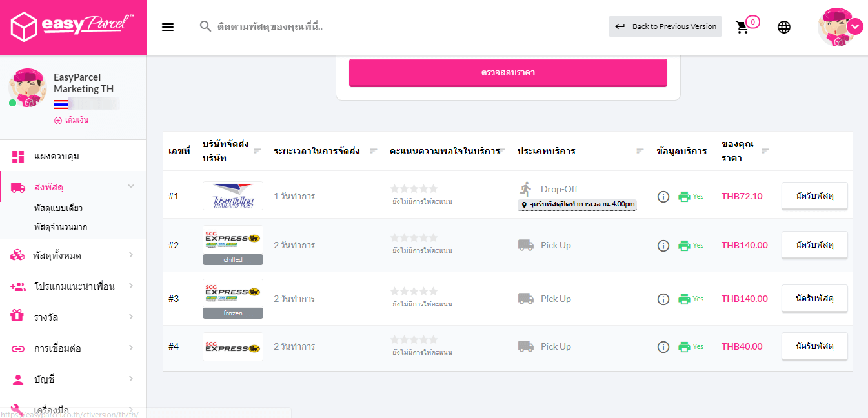Click the Thailand Post courier logo
868x418 pixels.
[233, 195]
